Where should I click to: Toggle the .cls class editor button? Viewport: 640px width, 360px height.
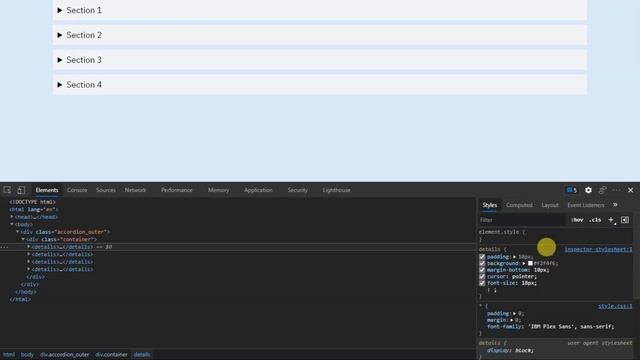(x=595, y=220)
